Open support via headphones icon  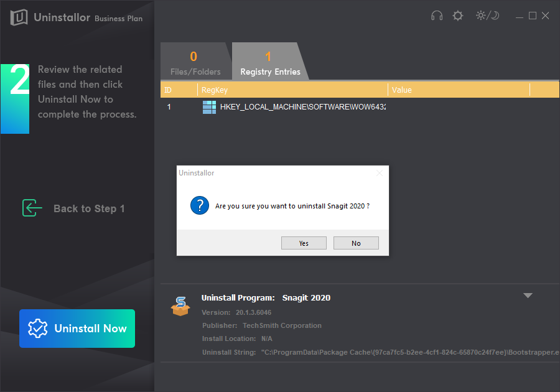click(x=436, y=16)
